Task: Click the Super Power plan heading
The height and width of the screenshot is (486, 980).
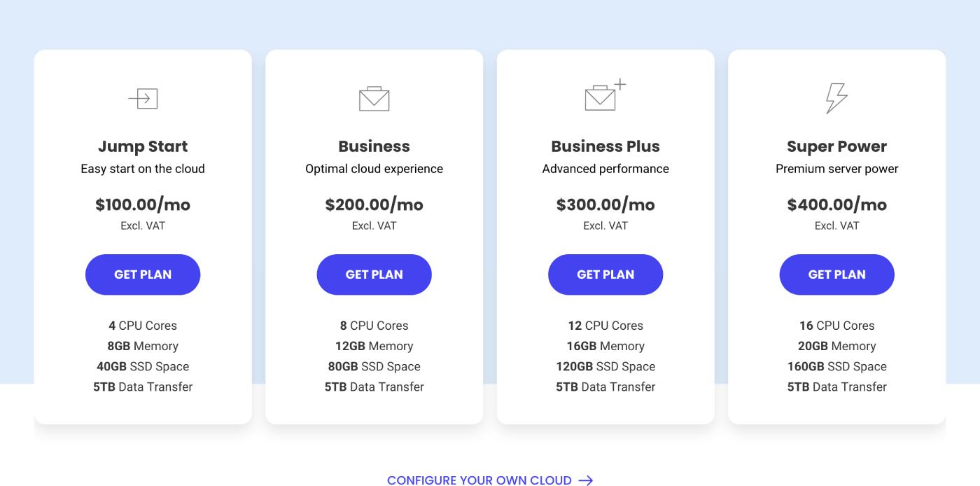Action: pyautogui.click(x=836, y=146)
